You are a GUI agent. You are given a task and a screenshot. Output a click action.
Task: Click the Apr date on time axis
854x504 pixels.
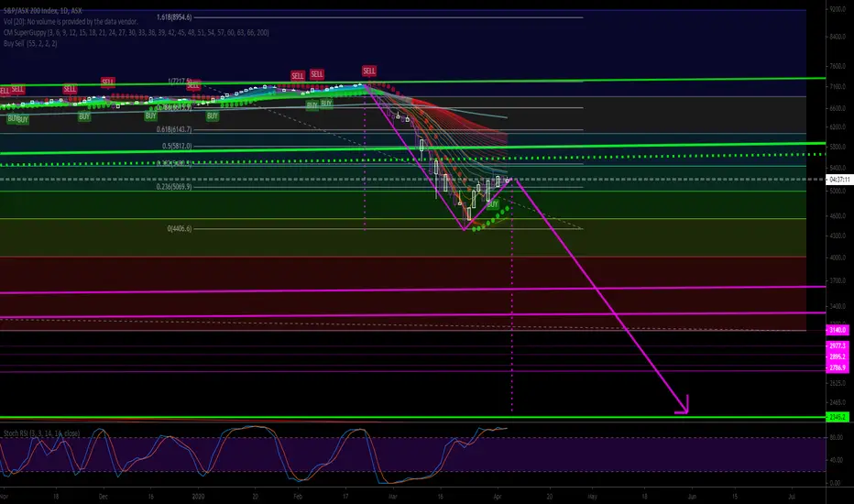[497, 497]
